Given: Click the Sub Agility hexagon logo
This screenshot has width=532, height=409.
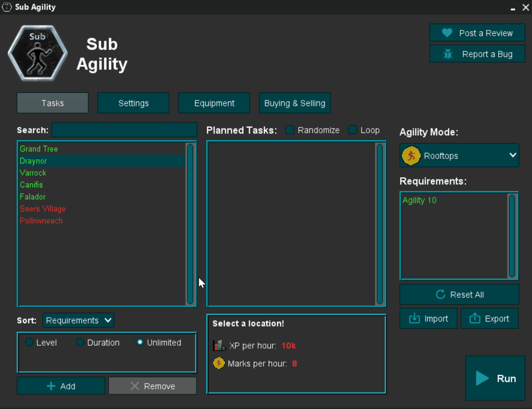Looking at the screenshot, I should (37, 53).
